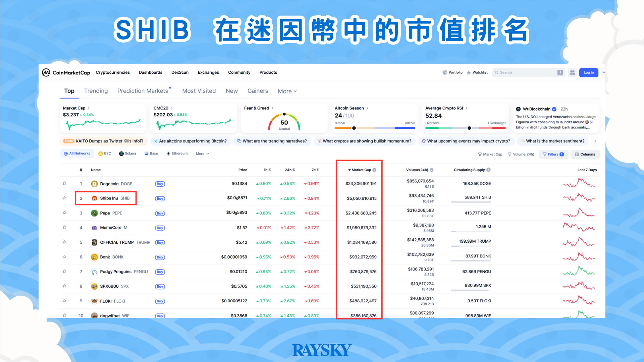
Task: Star OFFICIAL TRUMP row for watchlist
Action: pyautogui.click(x=64, y=242)
